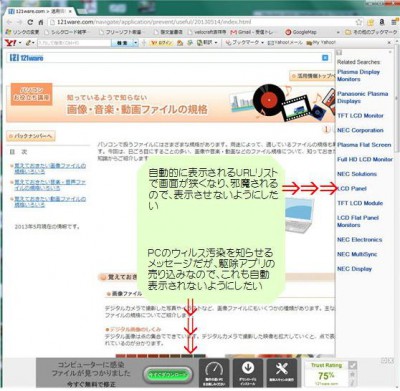Viewport: 400px width, 391px height.
Task: Click the green download button in ad
Action: pyautogui.click(x=168, y=374)
